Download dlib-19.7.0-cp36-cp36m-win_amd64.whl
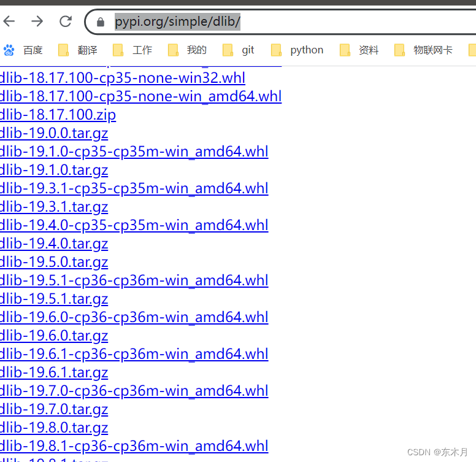The image size is (476, 462). (134, 391)
